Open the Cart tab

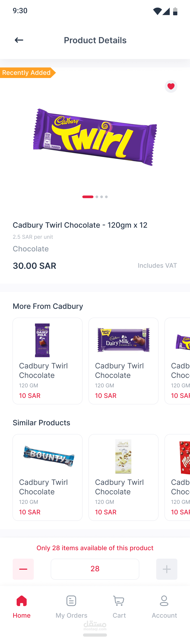(119, 607)
